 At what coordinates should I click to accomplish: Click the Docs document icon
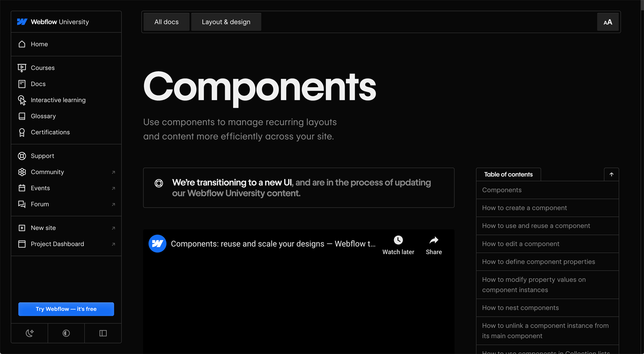point(22,84)
